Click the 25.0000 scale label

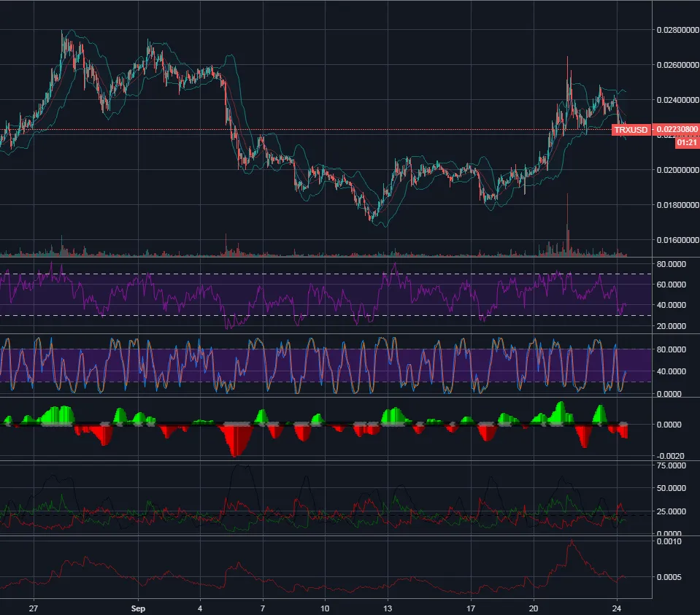(672, 511)
